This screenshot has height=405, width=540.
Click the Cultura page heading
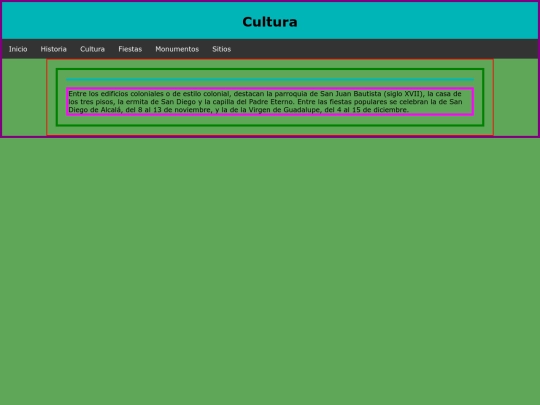tap(270, 22)
